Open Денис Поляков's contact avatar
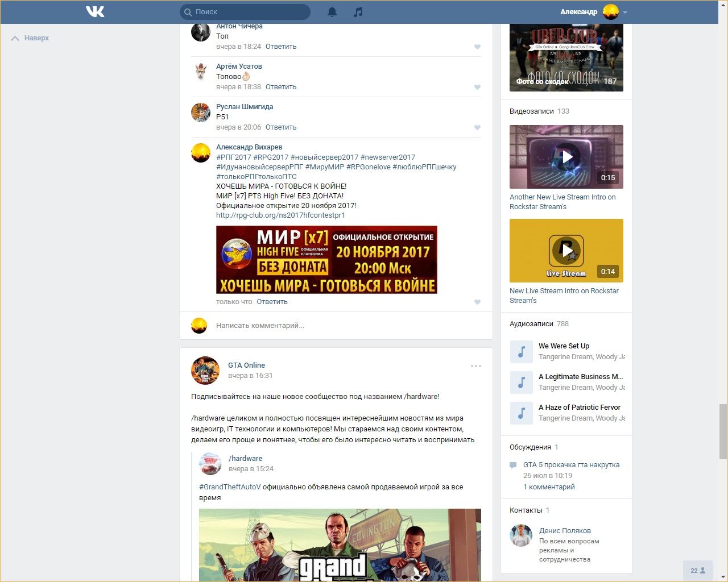This screenshot has height=582, width=728. coord(521,536)
